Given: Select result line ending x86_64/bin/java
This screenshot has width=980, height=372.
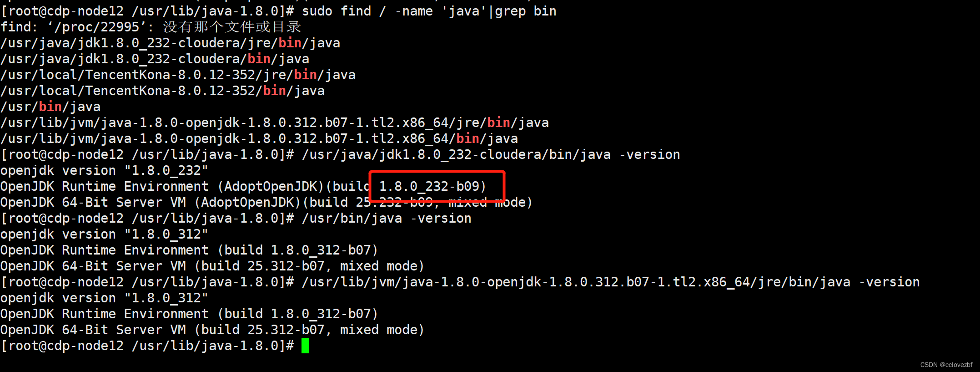Looking at the screenshot, I should [259, 138].
